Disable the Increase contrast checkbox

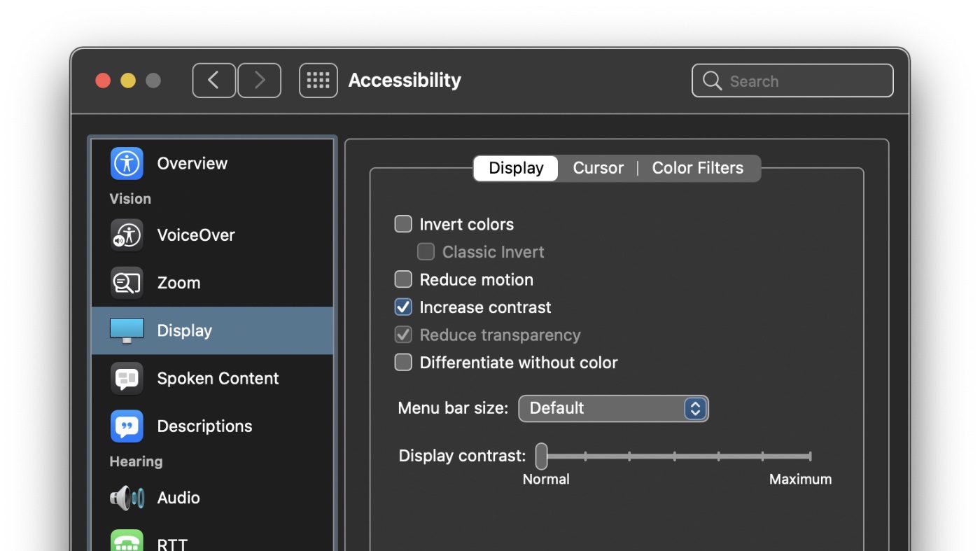[403, 307]
